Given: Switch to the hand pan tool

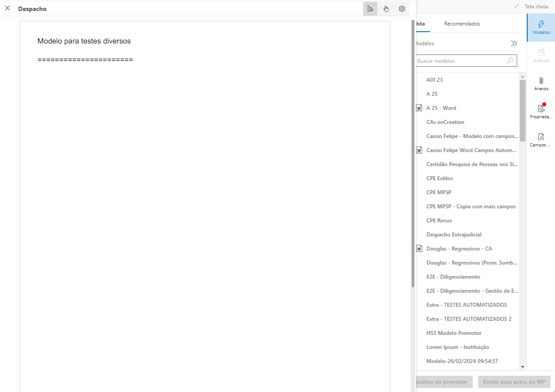Looking at the screenshot, I should [x=386, y=9].
